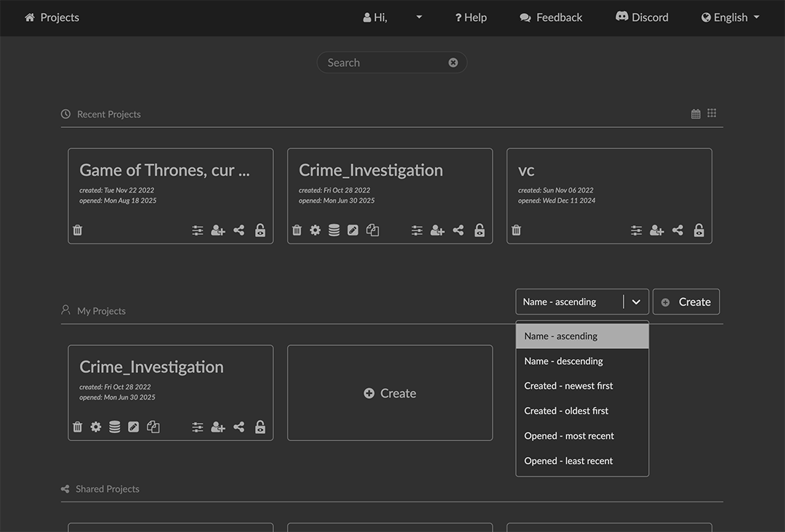Open the English language dropdown

[x=730, y=17]
